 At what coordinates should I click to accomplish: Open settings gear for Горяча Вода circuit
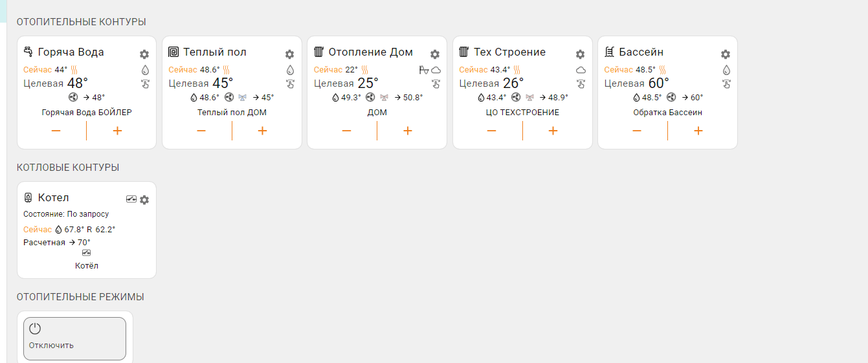(x=144, y=54)
